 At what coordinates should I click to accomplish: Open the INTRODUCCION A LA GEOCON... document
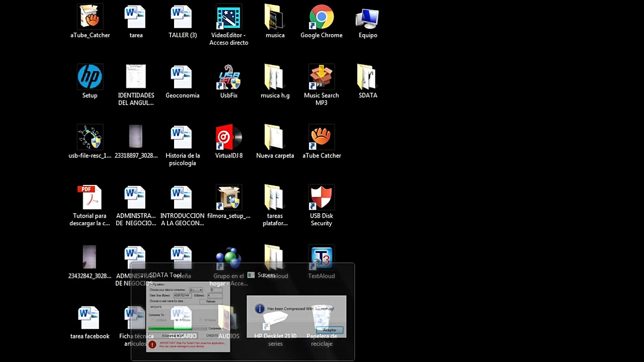point(182,205)
